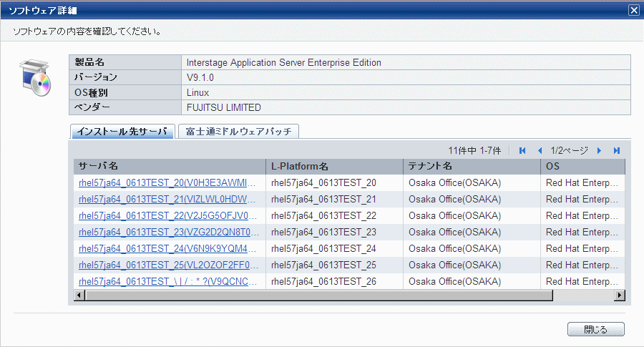Viewport: 644px width, 347px height.
Task: Click the horizontal scrollbar thumb
Action: coord(319,295)
